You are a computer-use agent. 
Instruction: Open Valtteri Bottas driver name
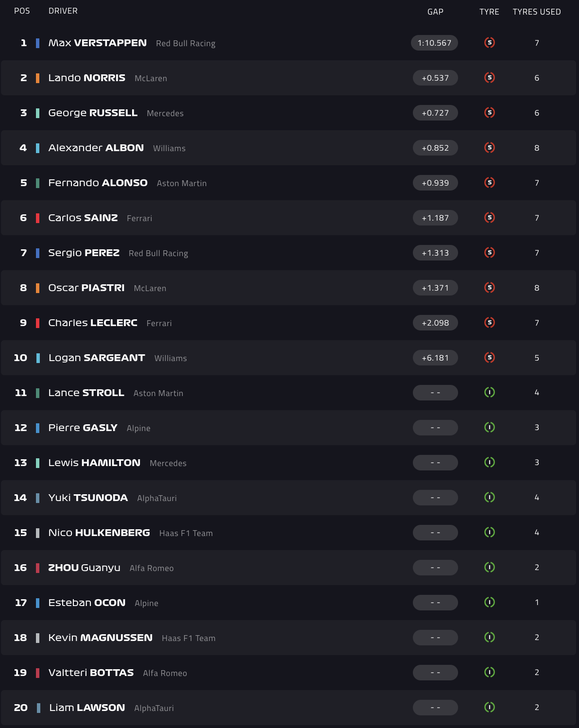tap(91, 673)
